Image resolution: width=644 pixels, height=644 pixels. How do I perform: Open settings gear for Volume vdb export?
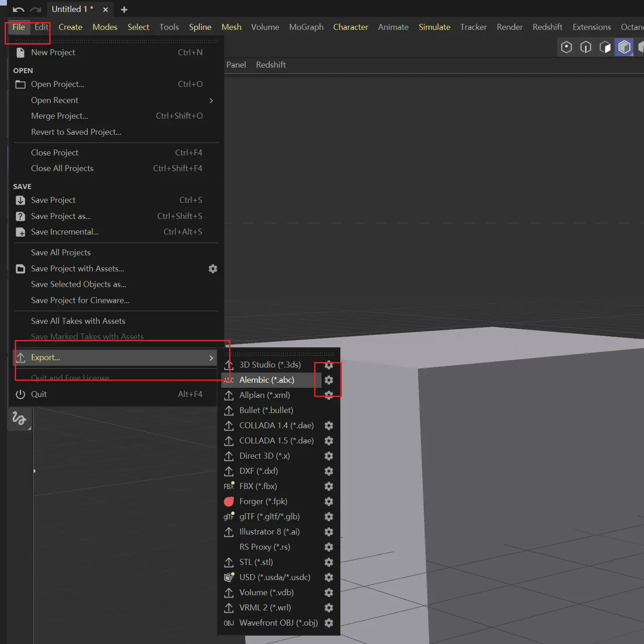pyautogui.click(x=329, y=592)
